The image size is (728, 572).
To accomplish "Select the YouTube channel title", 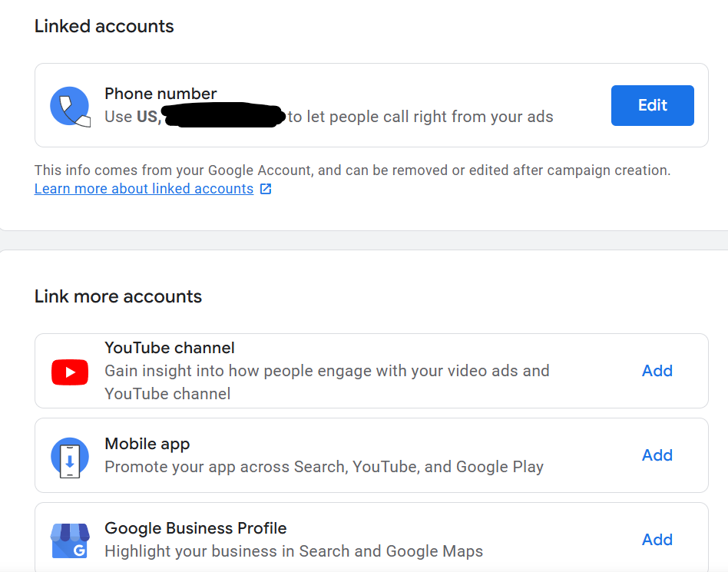I will coord(170,348).
